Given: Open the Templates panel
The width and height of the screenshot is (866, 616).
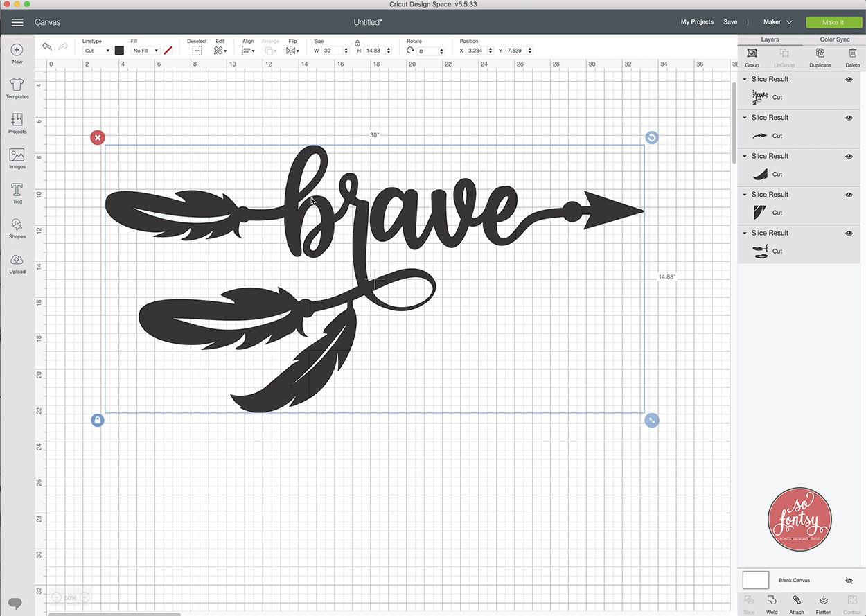Looking at the screenshot, I should coord(17,89).
